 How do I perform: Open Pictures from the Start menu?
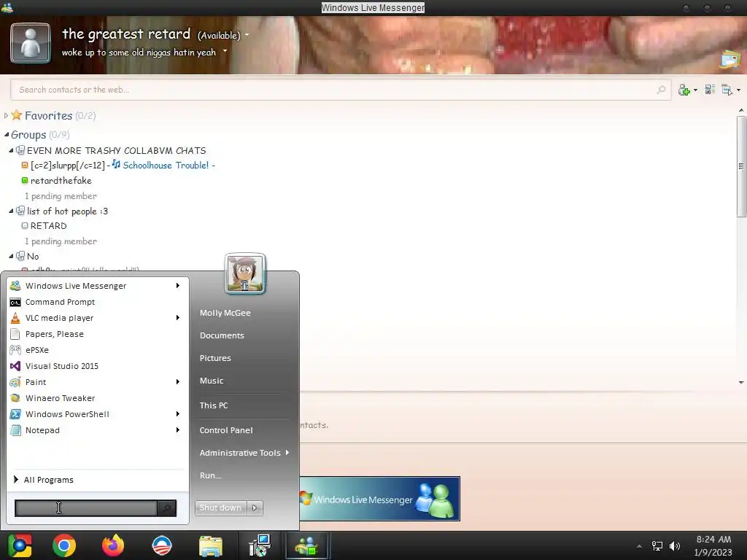(215, 358)
